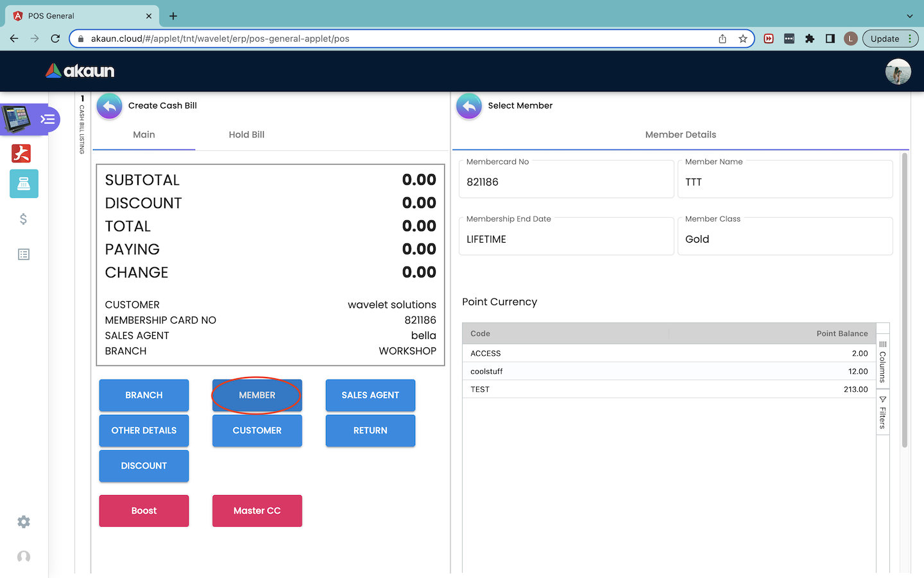Screen dimensions: 924x578
Task: Click the CUSTOMER button
Action: (257, 430)
